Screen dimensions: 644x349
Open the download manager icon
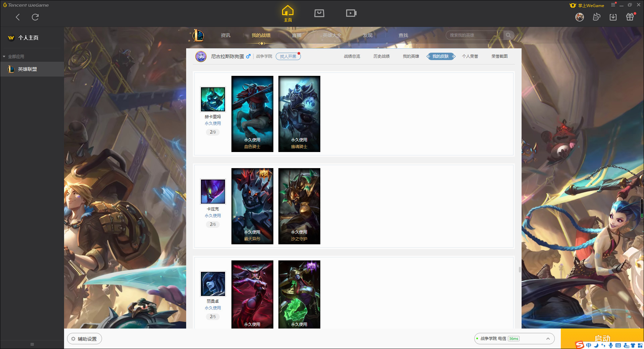pos(613,17)
